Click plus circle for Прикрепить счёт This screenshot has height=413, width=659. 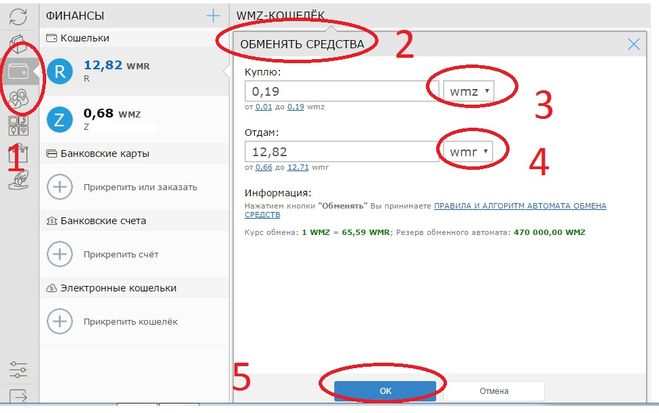60,254
